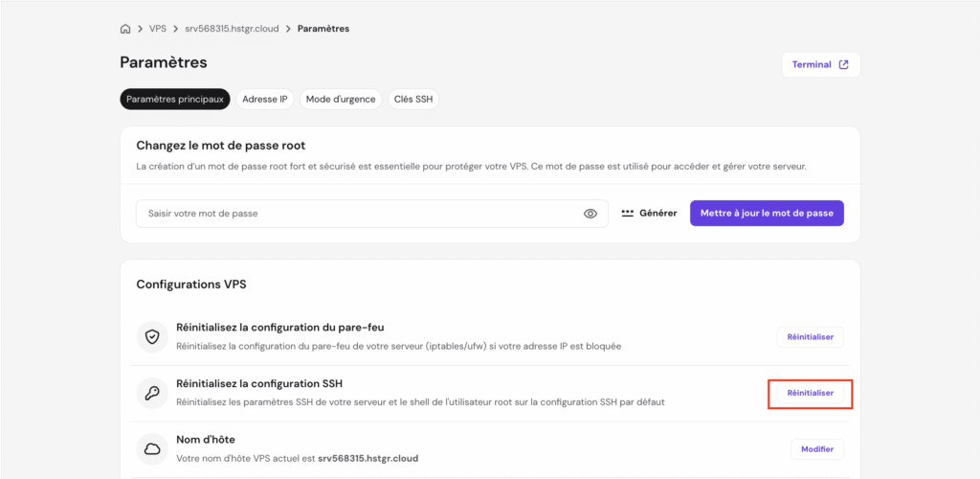Viewport: 980px width, 479px height.
Task: Open the VPS breadcrumb link
Action: (158, 29)
